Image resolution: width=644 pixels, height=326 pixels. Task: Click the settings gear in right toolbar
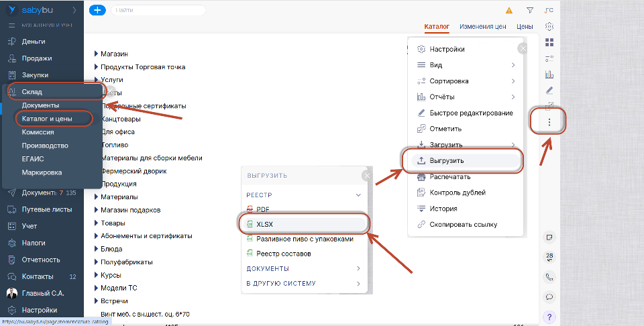[x=549, y=26]
